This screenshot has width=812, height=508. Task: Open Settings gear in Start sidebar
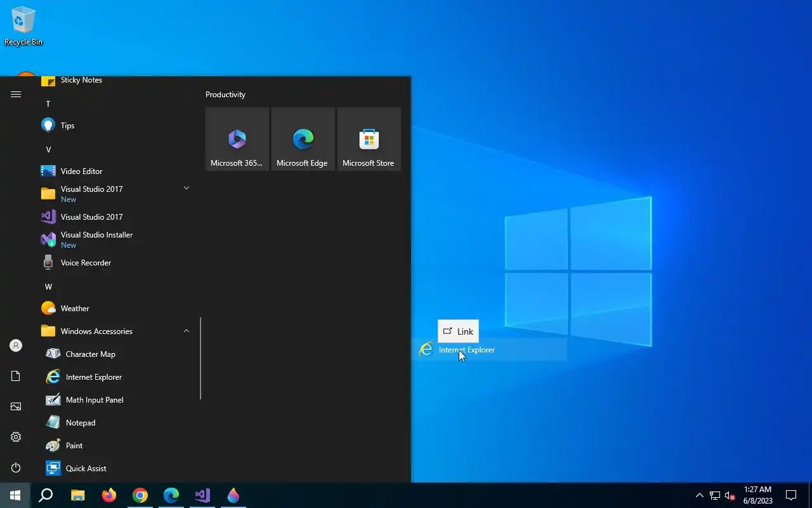[16, 437]
